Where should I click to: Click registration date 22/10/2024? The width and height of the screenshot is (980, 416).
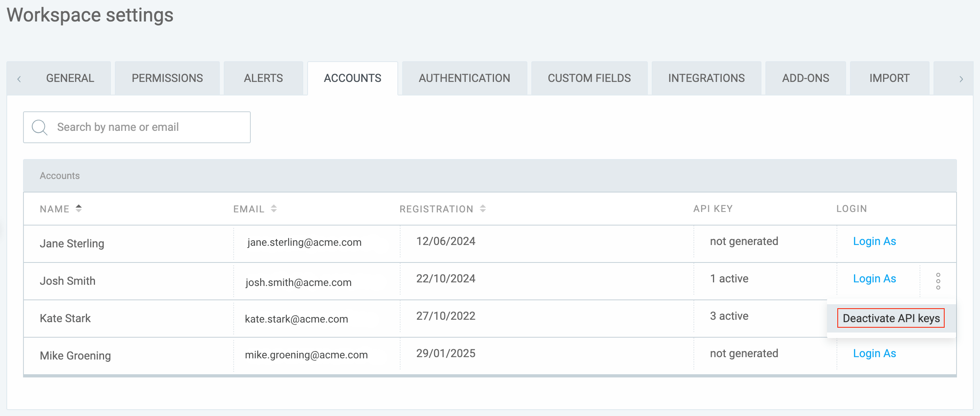pyautogui.click(x=446, y=278)
